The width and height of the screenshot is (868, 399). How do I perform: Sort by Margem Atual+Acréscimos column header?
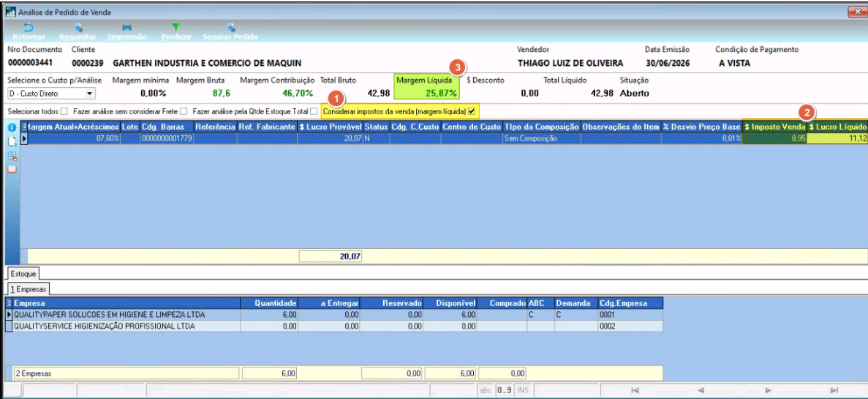click(x=74, y=127)
